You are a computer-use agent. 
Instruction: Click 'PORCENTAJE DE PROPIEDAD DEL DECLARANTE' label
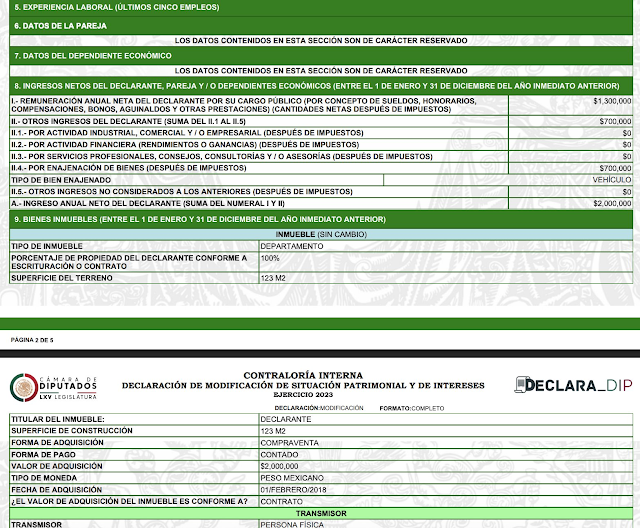pos(129,262)
